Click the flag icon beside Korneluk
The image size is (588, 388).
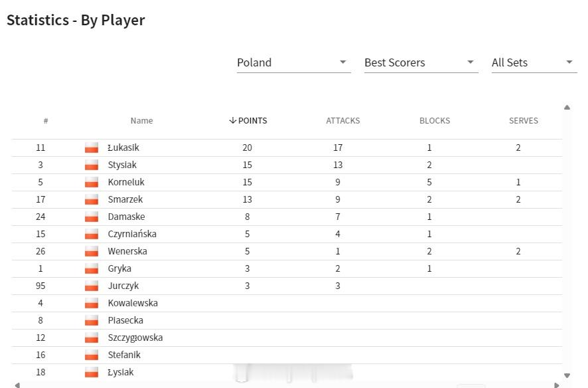(x=92, y=182)
